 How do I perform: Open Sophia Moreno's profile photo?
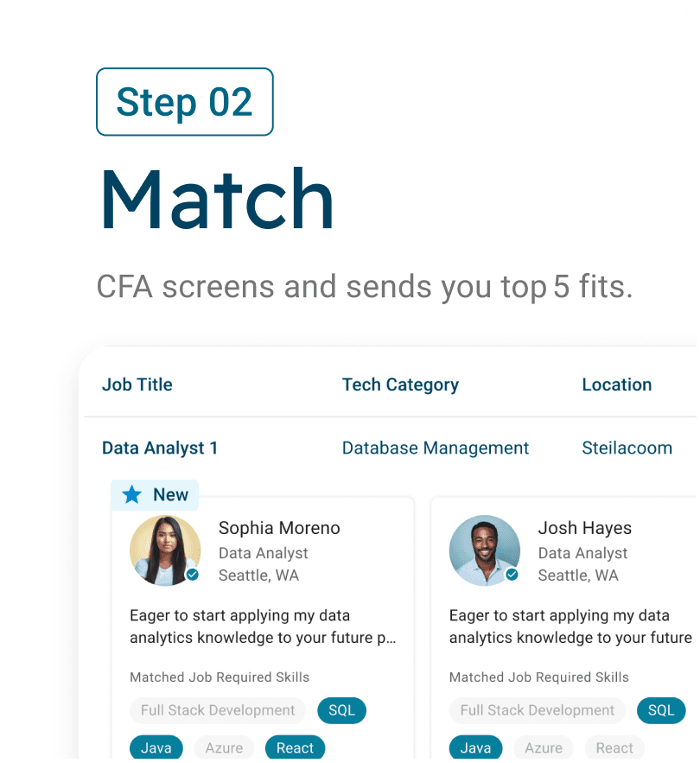click(164, 550)
